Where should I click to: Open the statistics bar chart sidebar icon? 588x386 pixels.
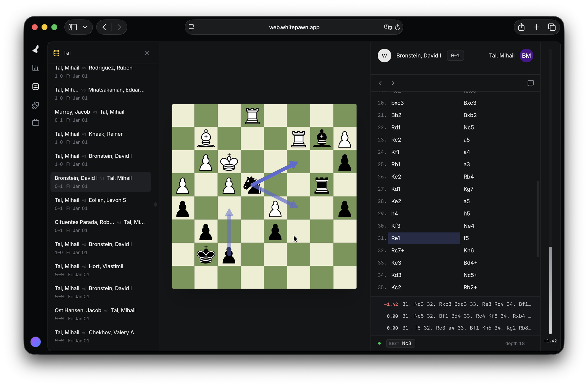[x=36, y=68]
